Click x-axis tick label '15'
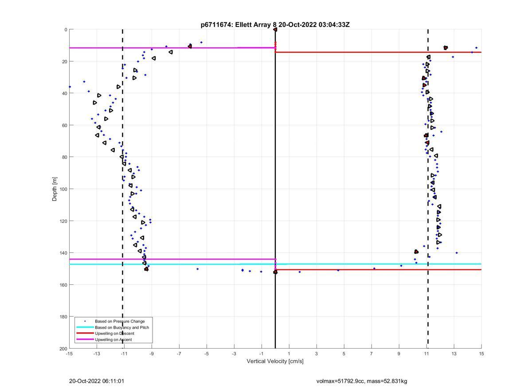532x392 pixels. [x=481, y=353]
